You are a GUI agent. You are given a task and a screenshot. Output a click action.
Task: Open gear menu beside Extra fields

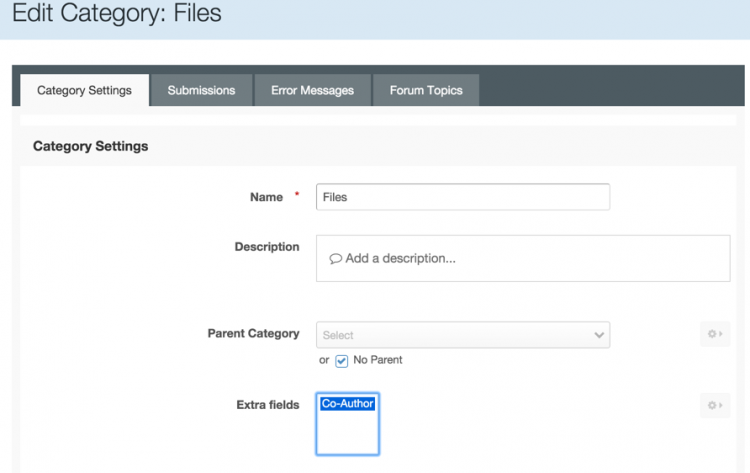click(715, 406)
